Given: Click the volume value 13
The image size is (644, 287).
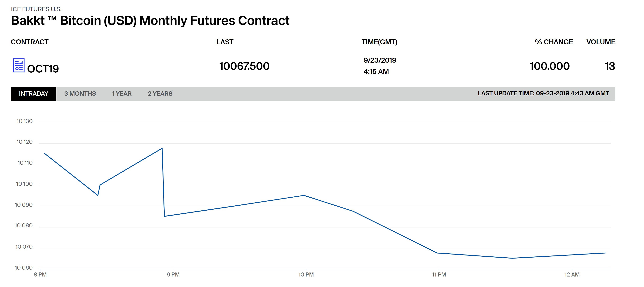Looking at the screenshot, I should (610, 66).
